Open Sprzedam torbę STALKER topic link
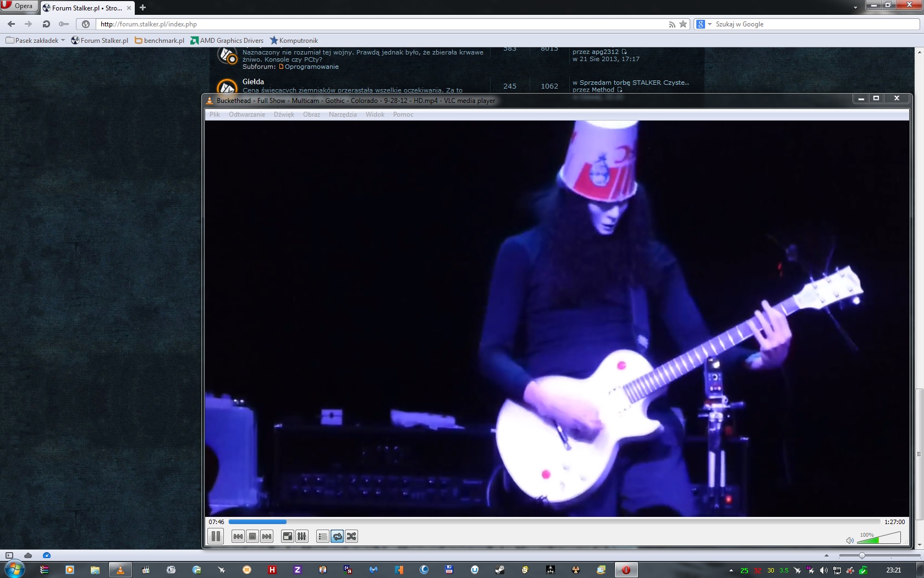This screenshot has height=578, width=924. [634, 83]
